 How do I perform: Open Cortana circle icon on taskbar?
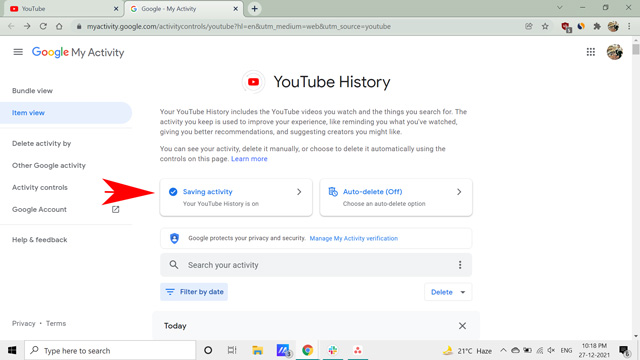(208, 350)
